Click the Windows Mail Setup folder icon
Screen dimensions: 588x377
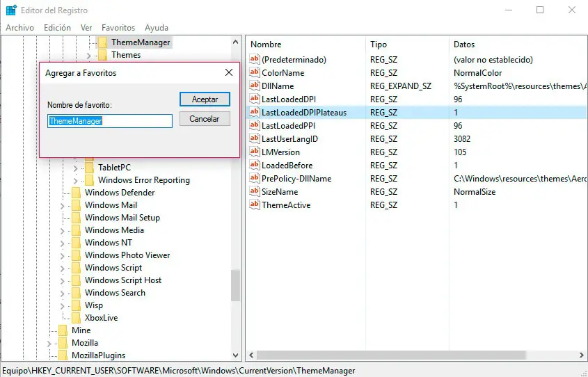(x=76, y=218)
